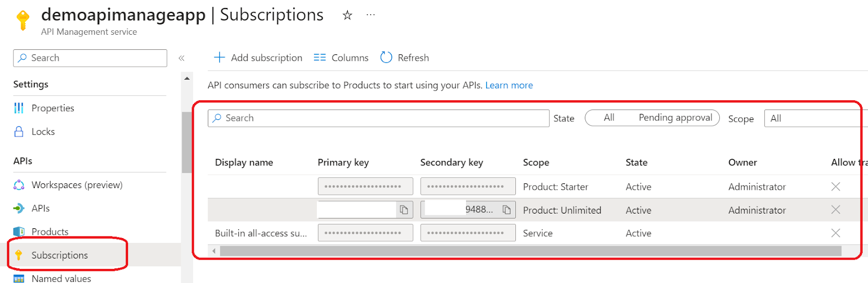Click the Workspaces (preview) icon

click(x=19, y=185)
